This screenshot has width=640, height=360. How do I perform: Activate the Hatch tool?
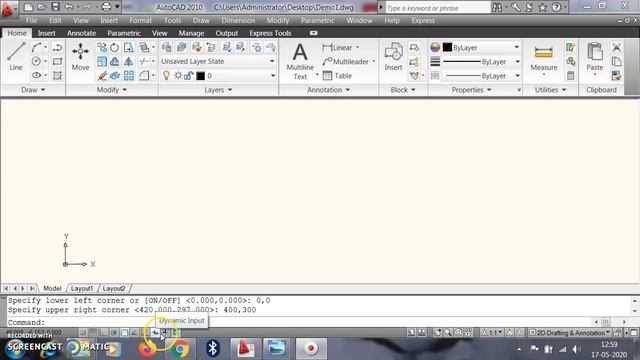point(58,76)
